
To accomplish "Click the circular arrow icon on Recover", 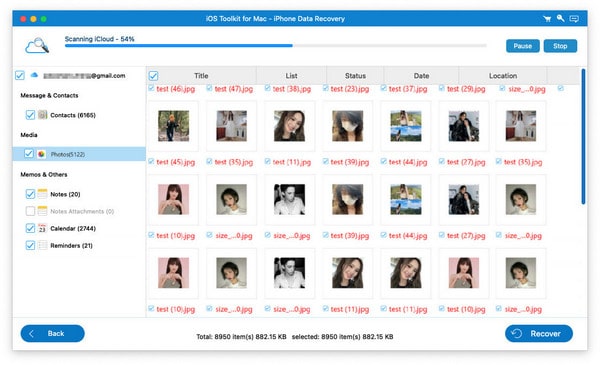I will (x=517, y=334).
